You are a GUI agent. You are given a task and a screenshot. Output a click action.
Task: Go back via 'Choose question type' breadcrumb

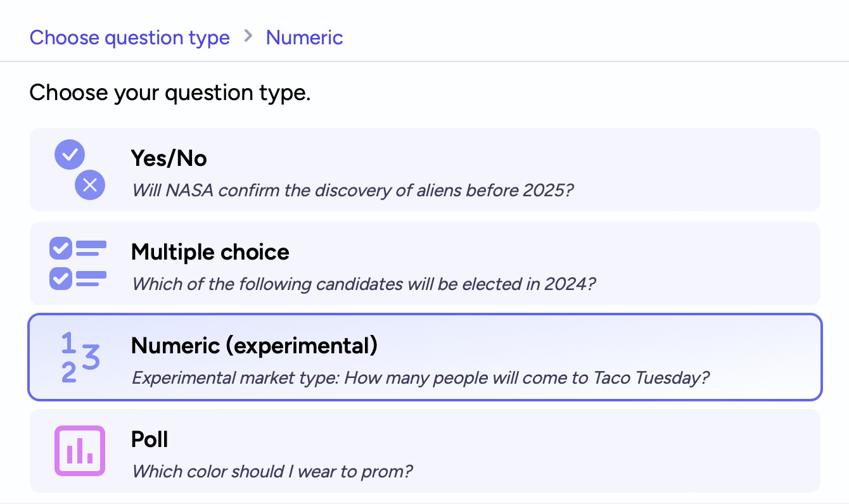click(130, 37)
